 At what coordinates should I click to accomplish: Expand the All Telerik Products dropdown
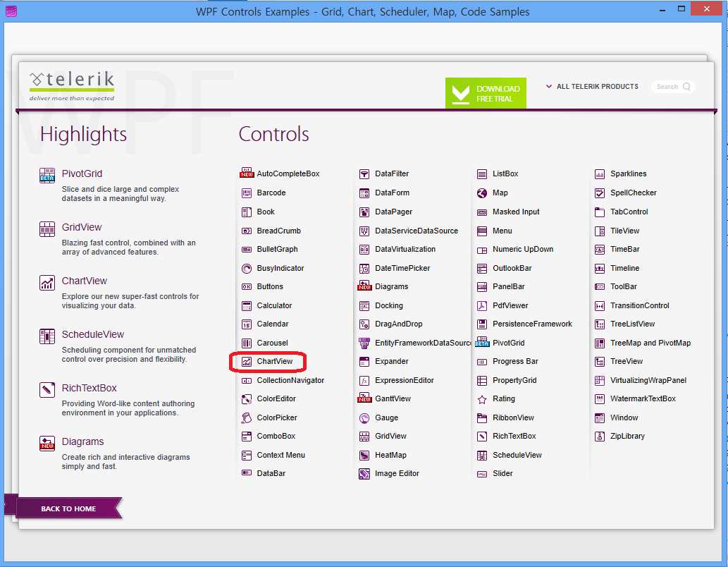[x=592, y=87]
